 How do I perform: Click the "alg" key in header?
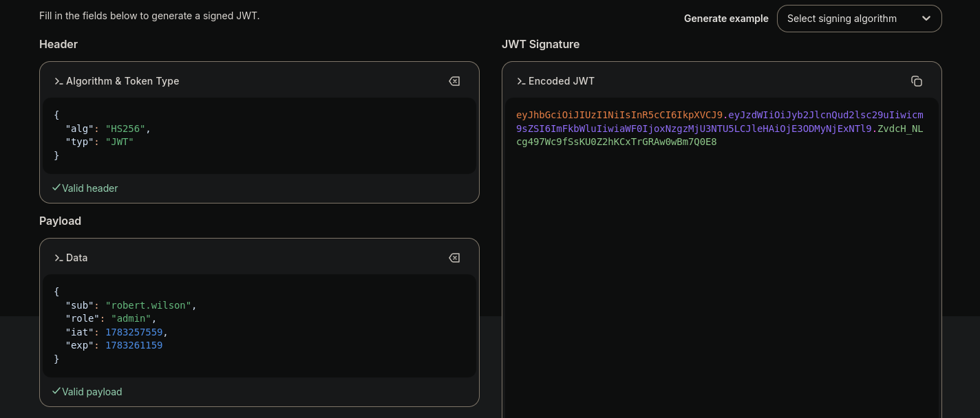[x=79, y=129]
